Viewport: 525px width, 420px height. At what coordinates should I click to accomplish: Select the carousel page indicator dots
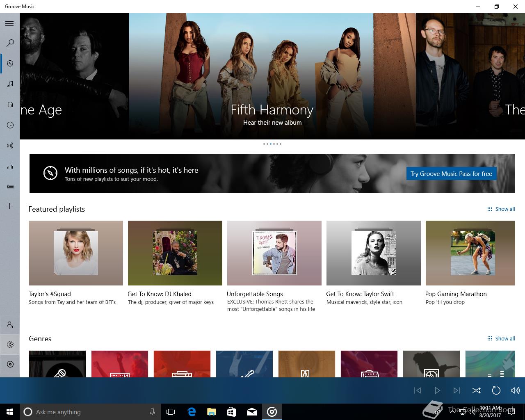[272, 144]
